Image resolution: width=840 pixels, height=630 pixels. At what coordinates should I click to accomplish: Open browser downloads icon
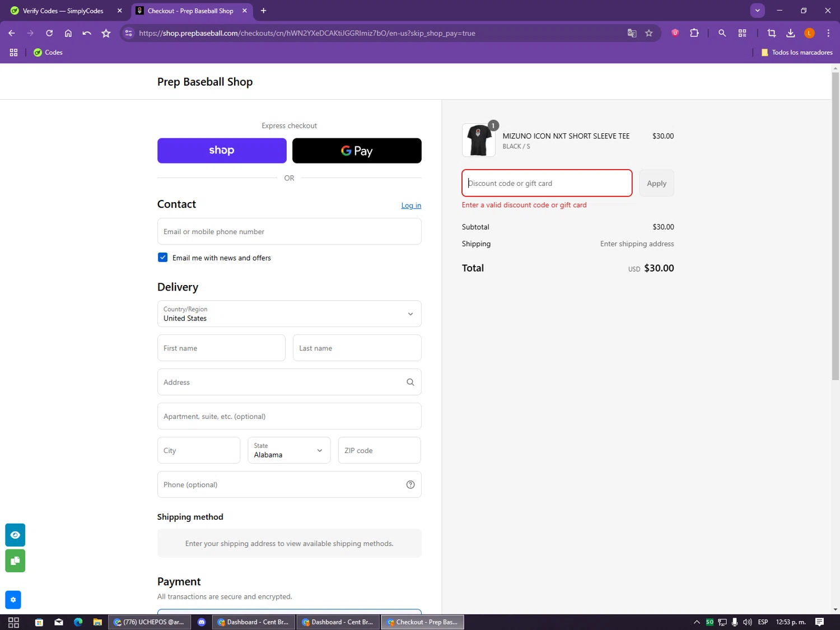791,33
